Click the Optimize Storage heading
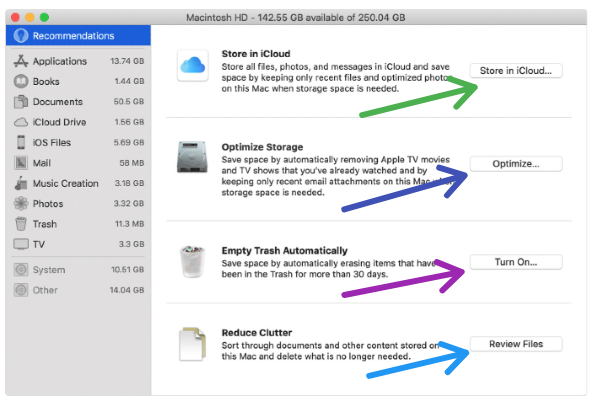 point(262,147)
